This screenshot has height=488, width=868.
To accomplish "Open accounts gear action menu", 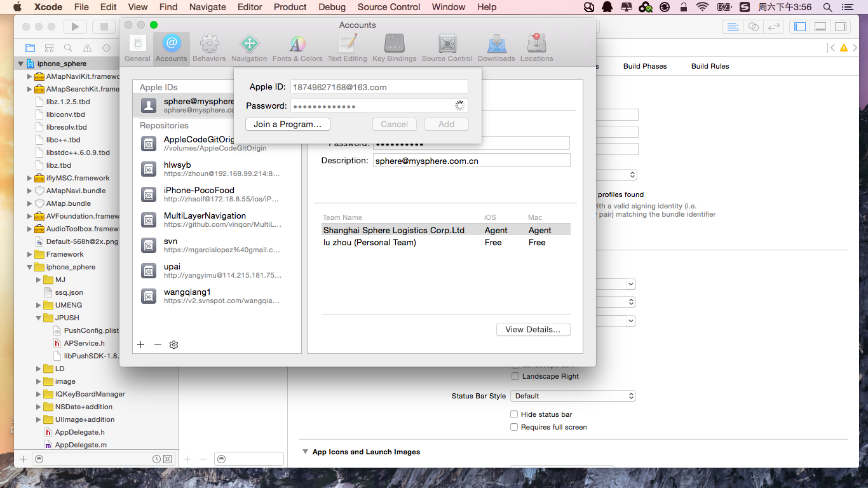I will click(x=174, y=344).
